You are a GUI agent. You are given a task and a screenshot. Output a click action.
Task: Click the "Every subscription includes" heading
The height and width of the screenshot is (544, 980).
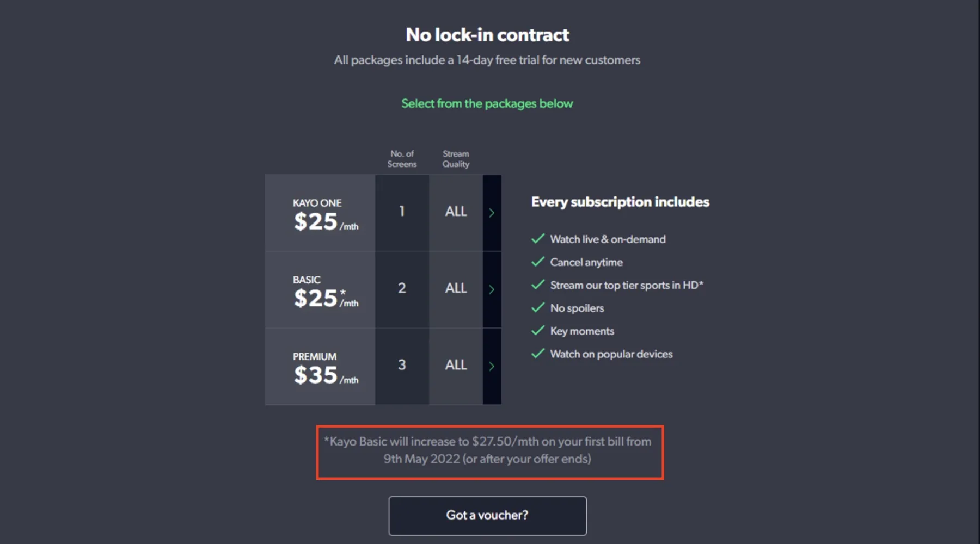click(620, 202)
